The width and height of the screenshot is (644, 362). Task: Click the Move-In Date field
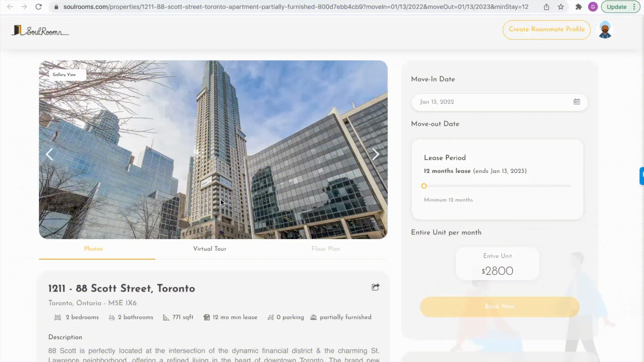click(499, 102)
